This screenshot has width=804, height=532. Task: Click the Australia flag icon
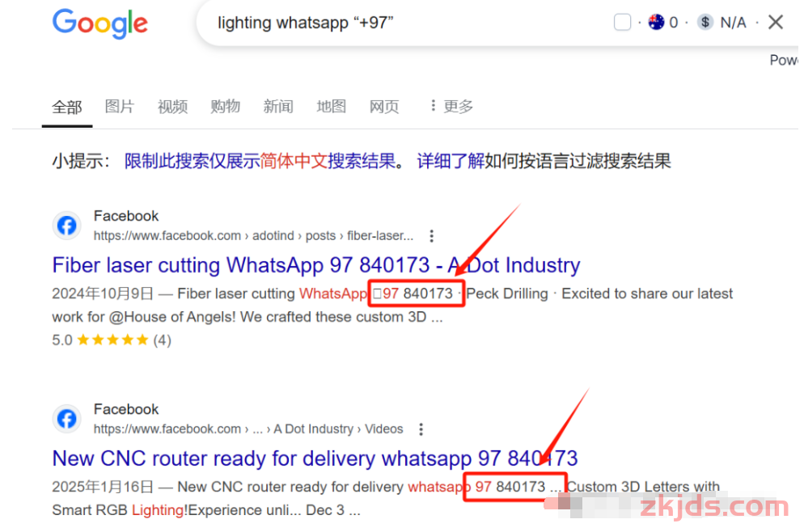pyautogui.click(x=656, y=22)
